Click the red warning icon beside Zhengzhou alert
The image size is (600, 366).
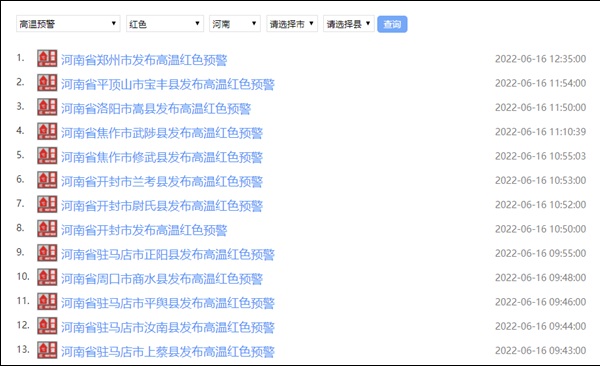(47, 58)
